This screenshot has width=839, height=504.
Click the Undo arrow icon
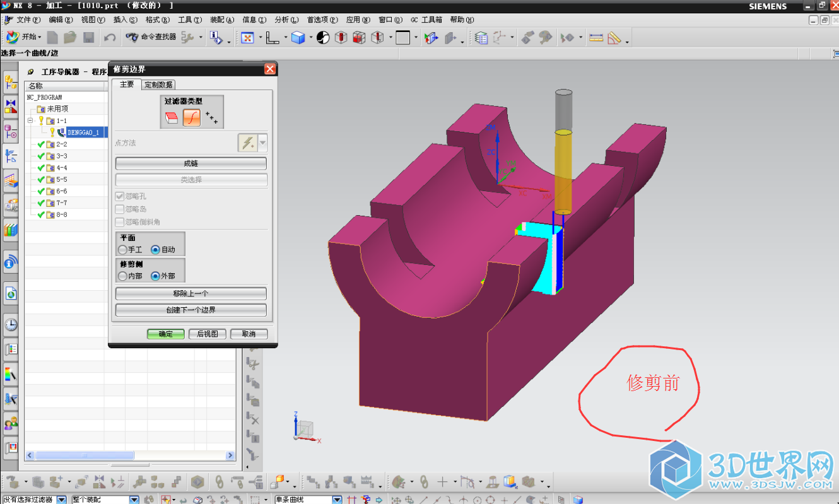(x=110, y=38)
